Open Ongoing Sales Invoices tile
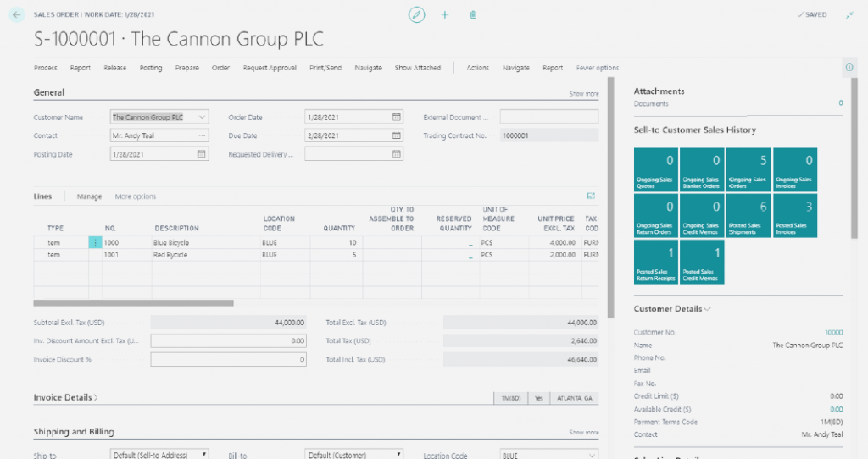Screen dimensions: 868x459 tap(795, 169)
